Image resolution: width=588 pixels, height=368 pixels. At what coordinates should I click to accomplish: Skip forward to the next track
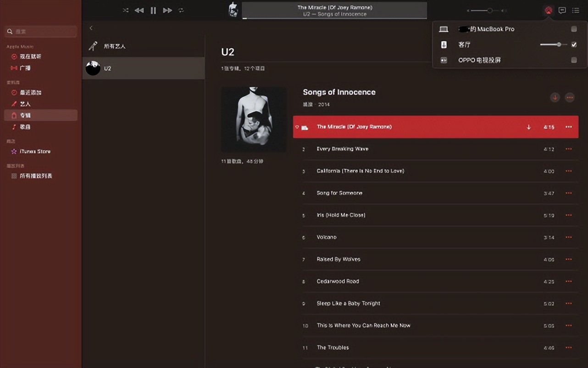click(167, 10)
